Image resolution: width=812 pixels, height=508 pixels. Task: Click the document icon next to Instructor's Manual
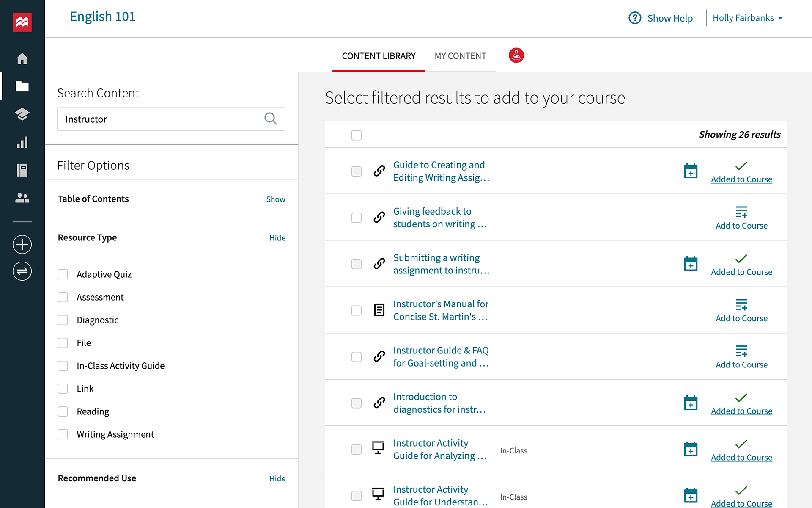pyautogui.click(x=379, y=311)
